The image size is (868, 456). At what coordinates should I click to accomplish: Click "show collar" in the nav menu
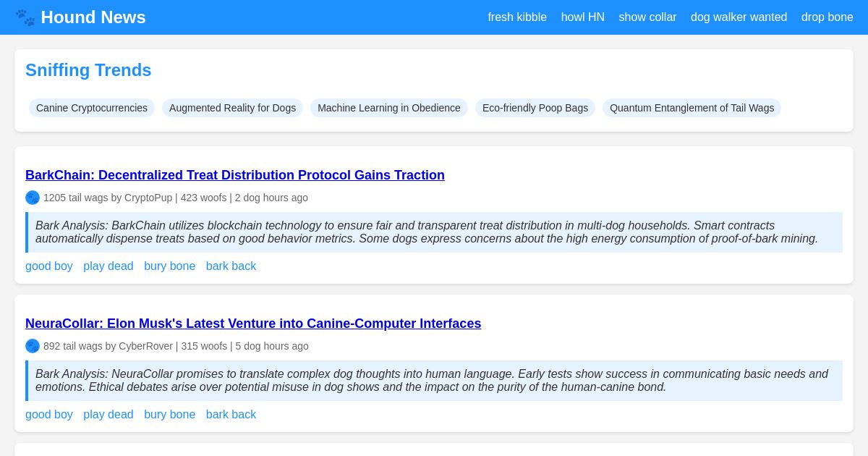pos(647,17)
